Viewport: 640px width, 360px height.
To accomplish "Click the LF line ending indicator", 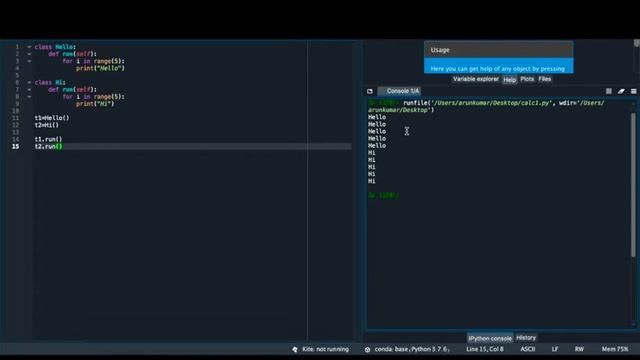I will coord(555,349).
